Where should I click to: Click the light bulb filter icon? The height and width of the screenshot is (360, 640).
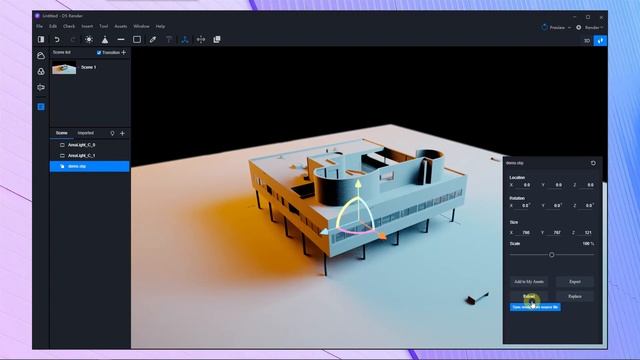112,133
